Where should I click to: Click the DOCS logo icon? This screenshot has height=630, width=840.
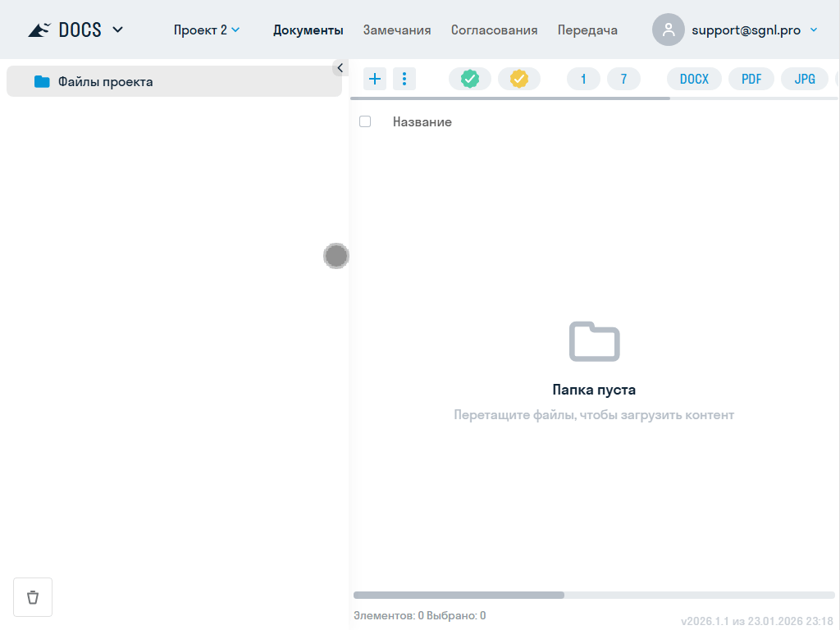pos(39,30)
